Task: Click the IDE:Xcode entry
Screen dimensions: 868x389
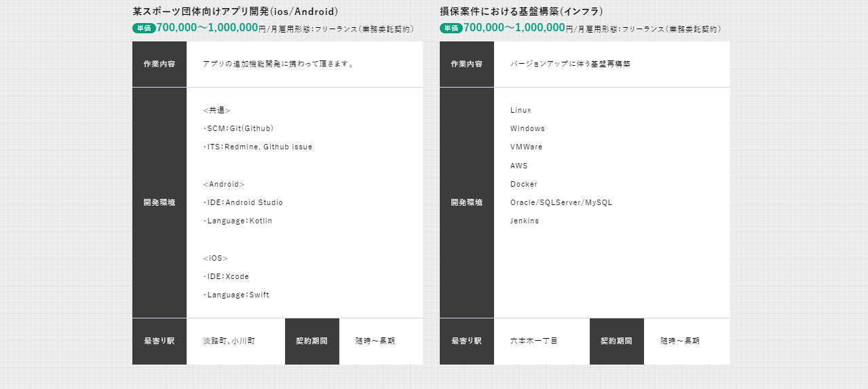Action: (227, 276)
